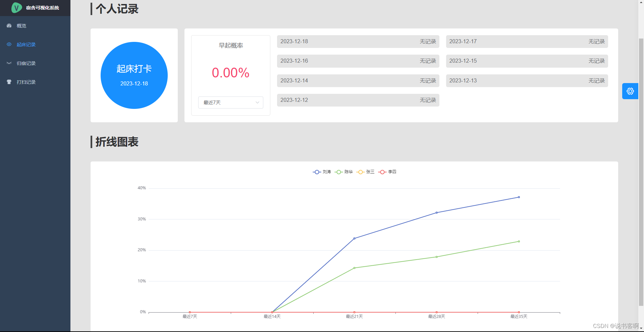Toggle 陈华 series in chart legend
The width and height of the screenshot is (644, 332).
tap(343, 172)
